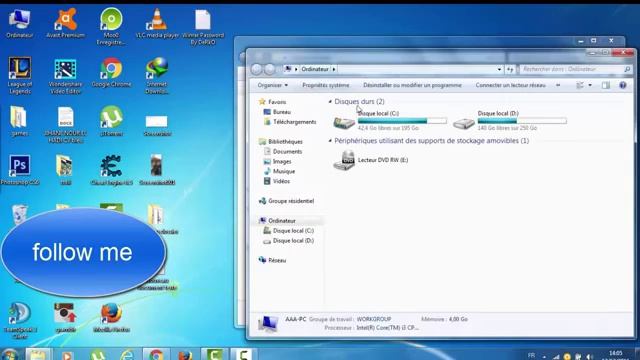
Task: Open Internet Explorer from the taskbar
Action: (x=127, y=354)
